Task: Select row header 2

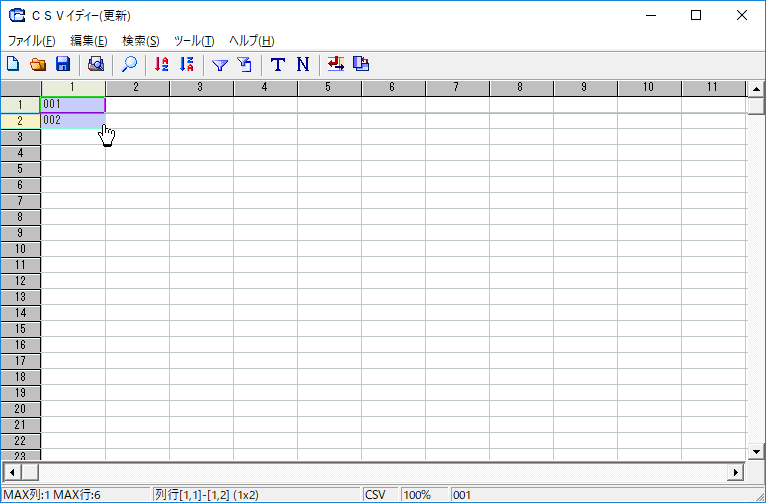Action: 20,121
